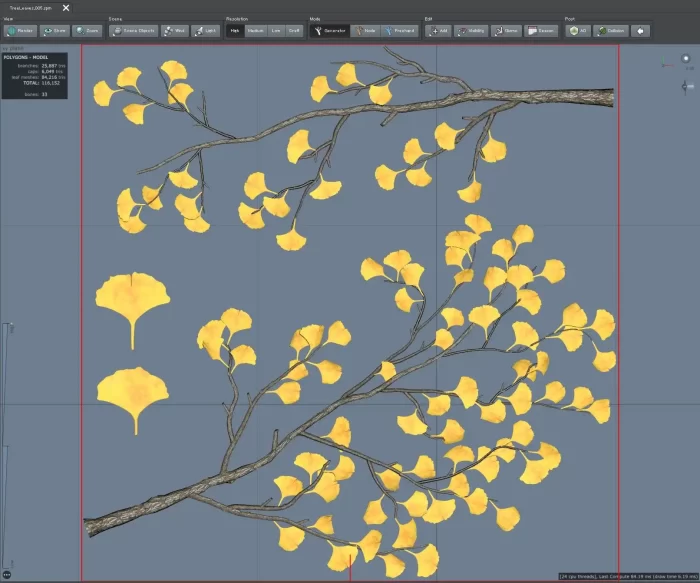Click the Collision post button
The height and width of the screenshot is (583, 700).
pyautogui.click(x=610, y=31)
